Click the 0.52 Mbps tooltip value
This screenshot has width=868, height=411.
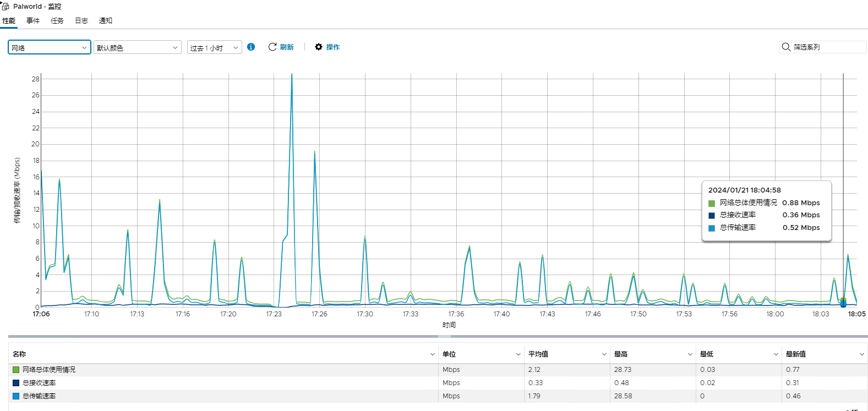tap(801, 228)
